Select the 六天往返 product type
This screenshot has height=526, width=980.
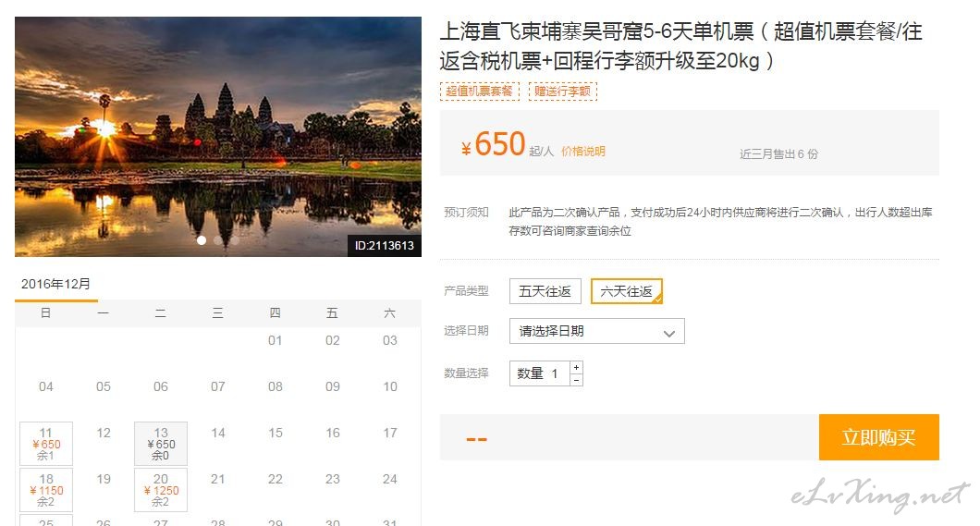tap(626, 291)
